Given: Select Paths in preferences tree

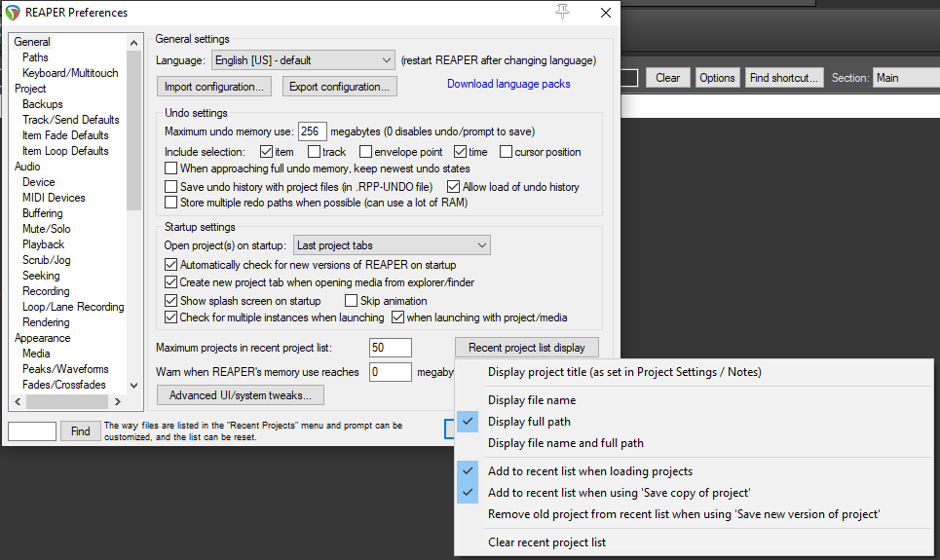Looking at the screenshot, I should (35, 56).
